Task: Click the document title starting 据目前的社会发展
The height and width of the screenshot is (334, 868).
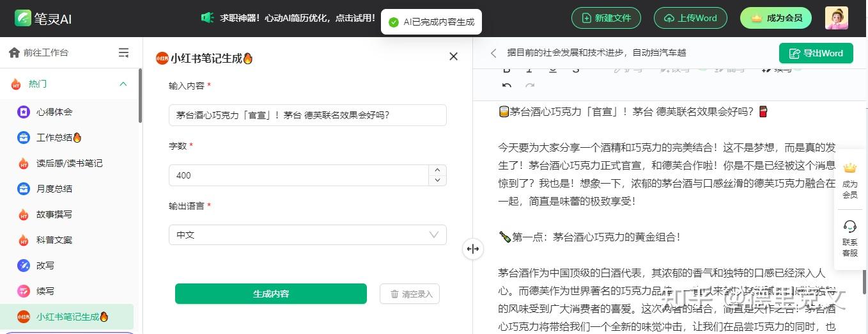Action: [x=596, y=53]
